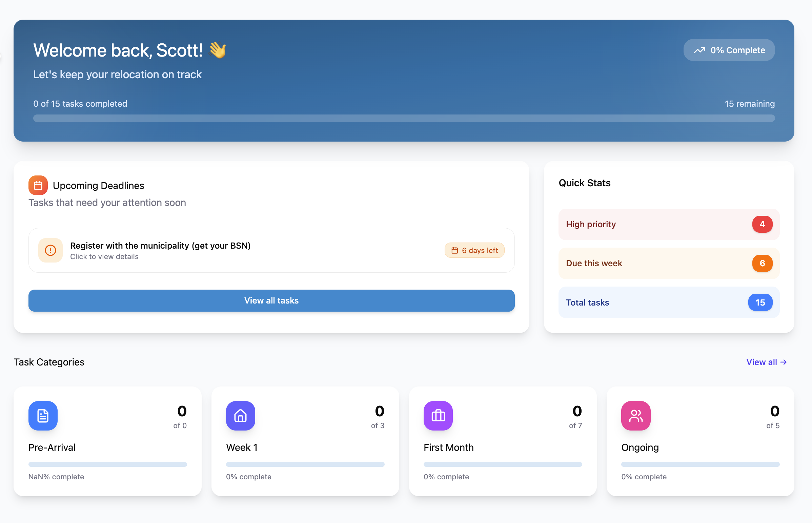
Task: Click the small calendar icon in 6 days left badge
Action: tap(454, 250)
